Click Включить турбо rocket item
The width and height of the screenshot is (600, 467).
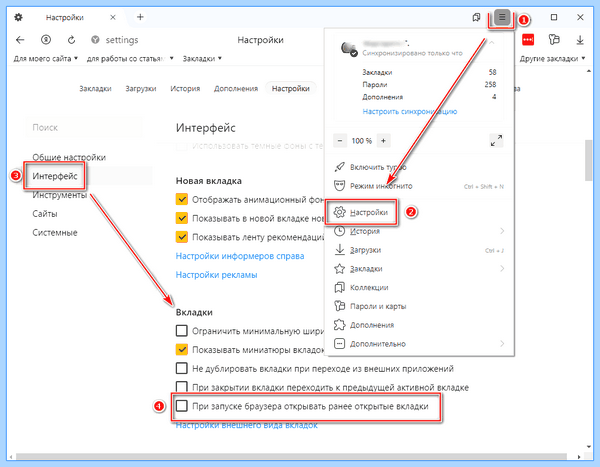tap(419, 167)
